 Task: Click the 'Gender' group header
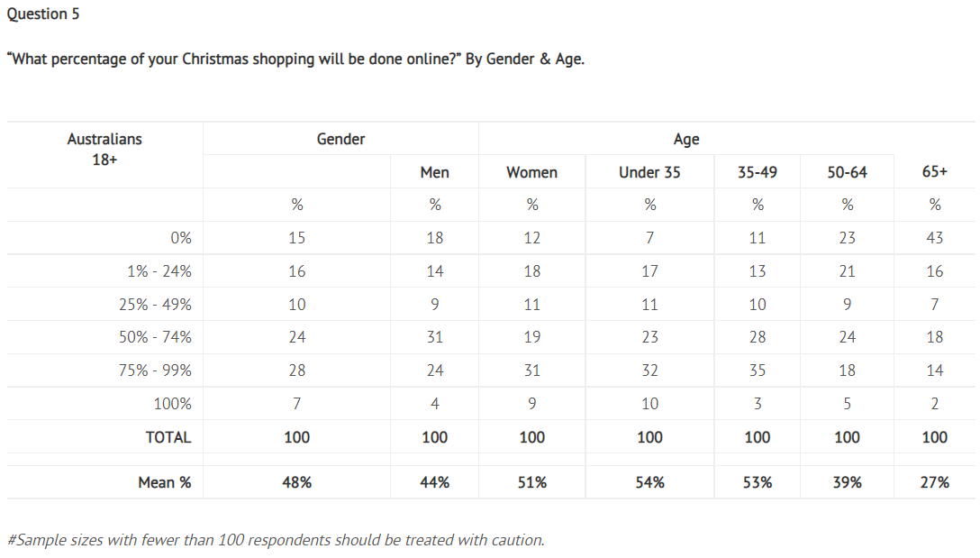click(x=340, y=139)
